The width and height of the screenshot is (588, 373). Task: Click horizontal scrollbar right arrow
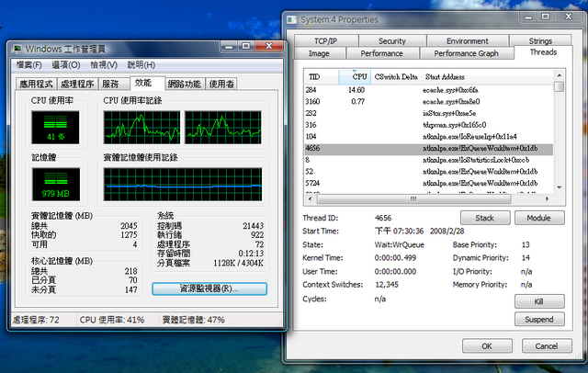point(548,199)
